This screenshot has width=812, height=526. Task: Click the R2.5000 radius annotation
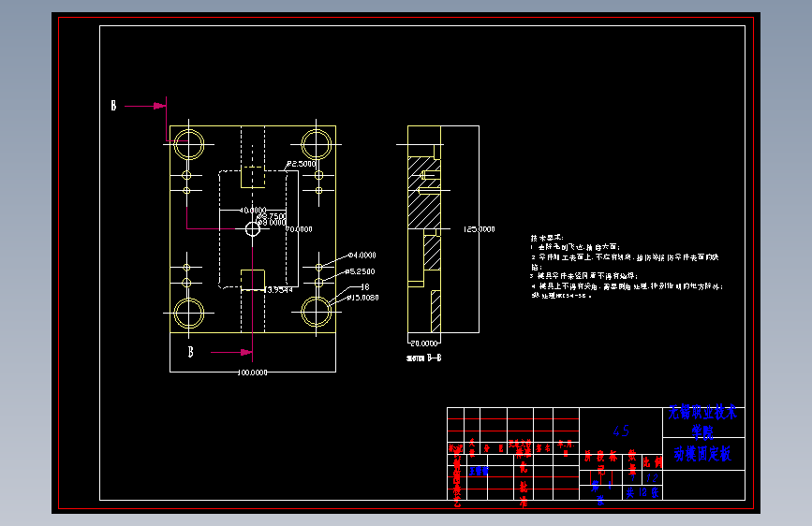pos(302,164)
